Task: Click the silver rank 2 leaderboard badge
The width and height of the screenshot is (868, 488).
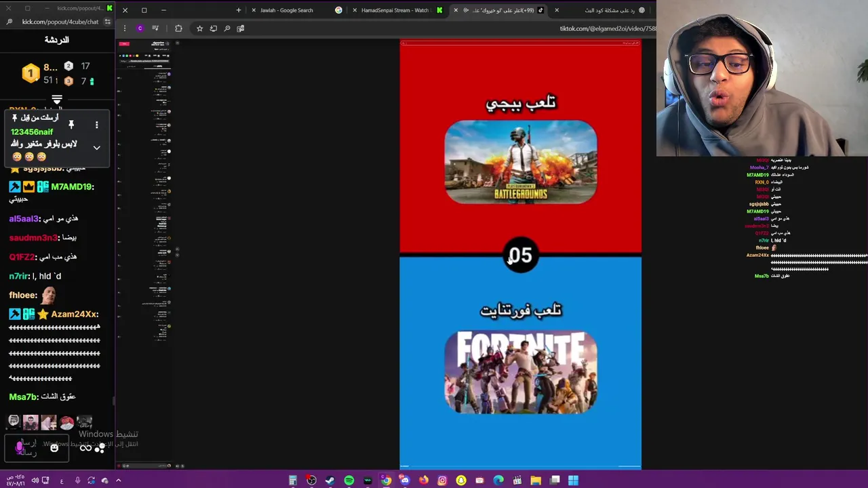Action: tap(68, 66)
